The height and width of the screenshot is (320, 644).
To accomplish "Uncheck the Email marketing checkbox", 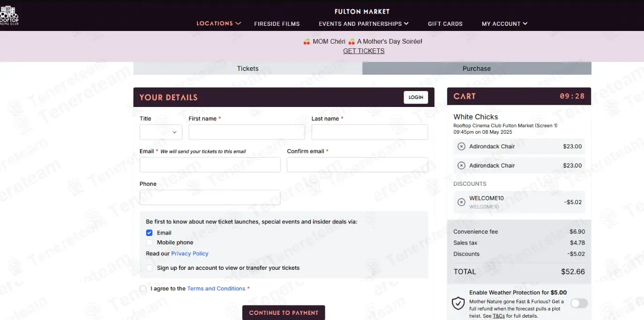I will click(x=149, y=233).
